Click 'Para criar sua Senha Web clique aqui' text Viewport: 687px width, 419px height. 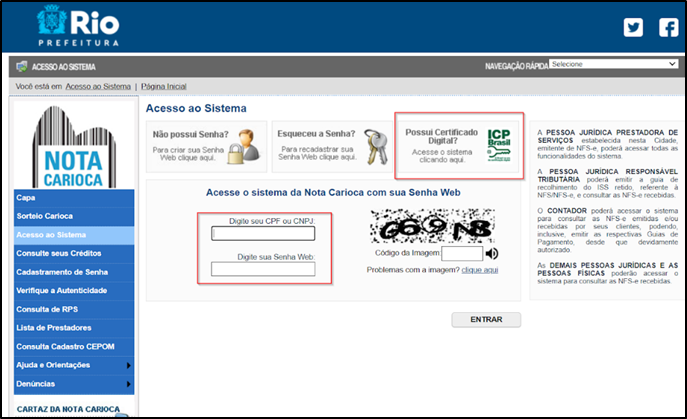pyautogui.click(x=188, y=154)
